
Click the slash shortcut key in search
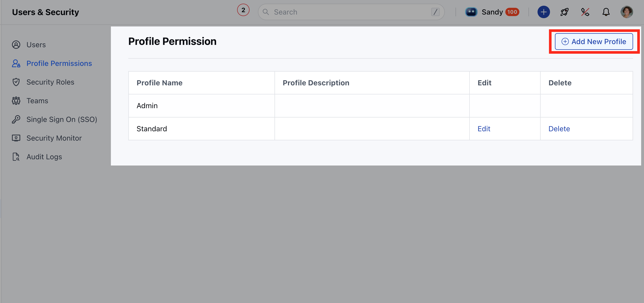click(435, 12)
